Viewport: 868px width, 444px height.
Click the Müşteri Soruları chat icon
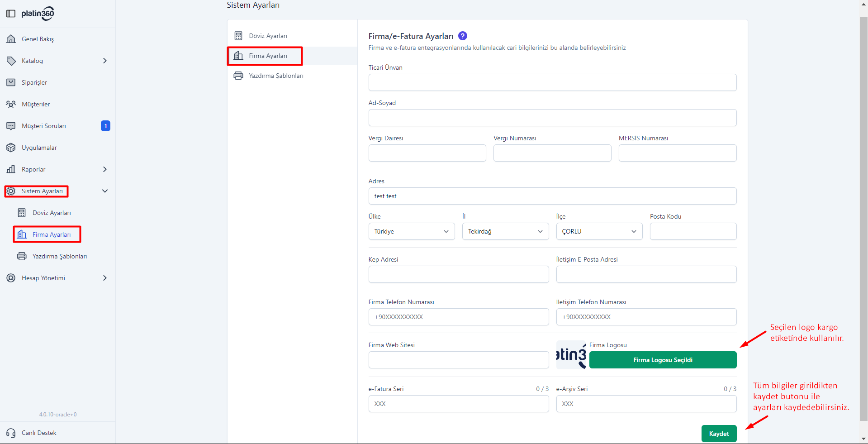pos(11,126)
